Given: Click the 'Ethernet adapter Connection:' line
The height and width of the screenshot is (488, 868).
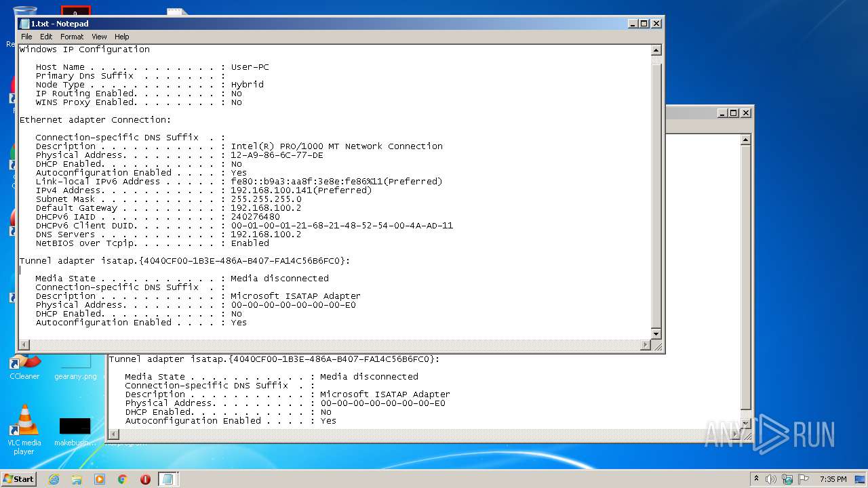Looking at the screenshot, I should pyautogui.click(x=96, y=120).
